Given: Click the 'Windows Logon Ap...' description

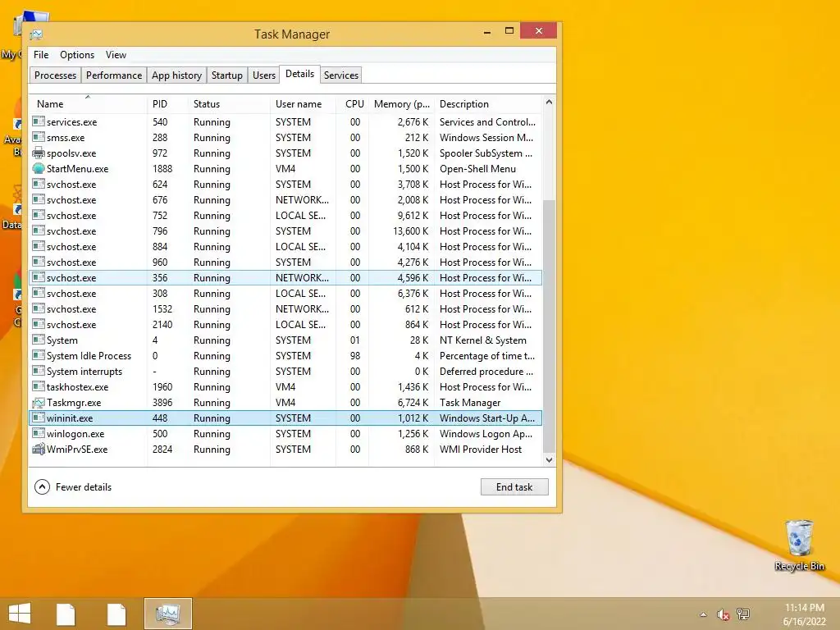Looking at the screenshot, I should pos(486,433).
